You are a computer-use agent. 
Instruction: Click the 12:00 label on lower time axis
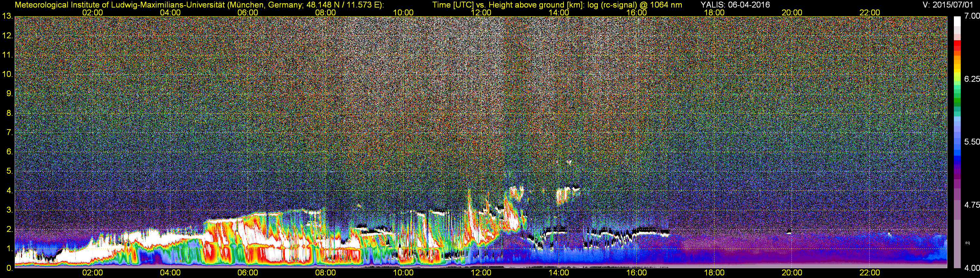click(481, 273)
